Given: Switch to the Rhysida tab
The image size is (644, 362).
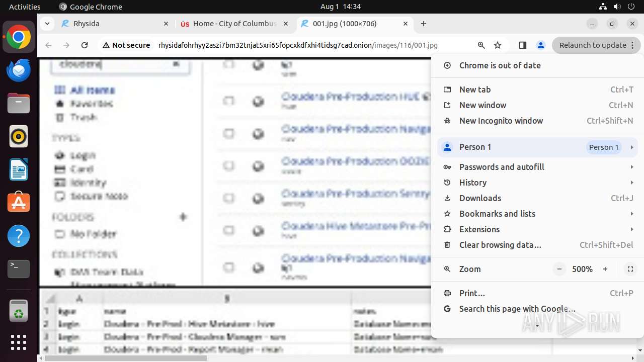Looking at the screenshot, I should (x=115, y=24).
